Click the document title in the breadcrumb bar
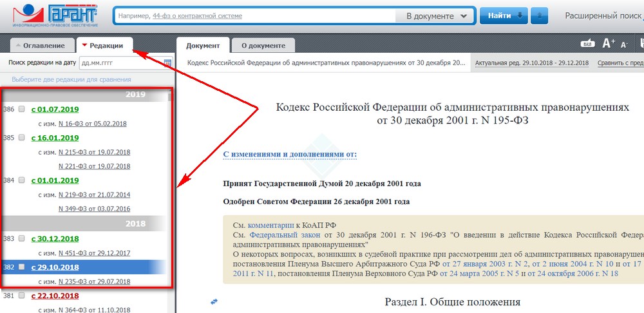This screenshot has height=313, width=644. pos(327,63)
